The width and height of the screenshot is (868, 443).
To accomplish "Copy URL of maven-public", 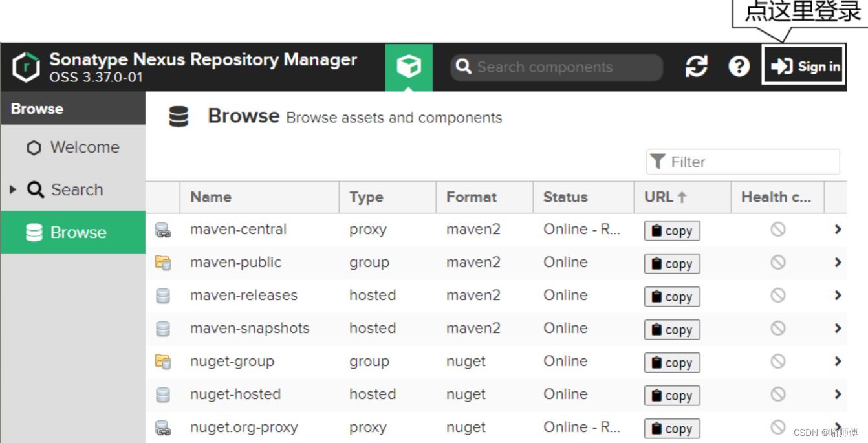I will coord(672,264).
